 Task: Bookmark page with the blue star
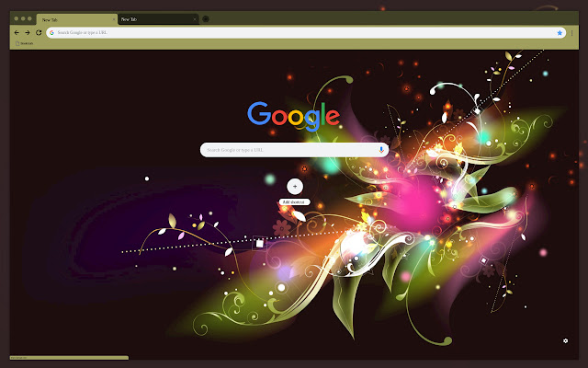coord(560,33)
